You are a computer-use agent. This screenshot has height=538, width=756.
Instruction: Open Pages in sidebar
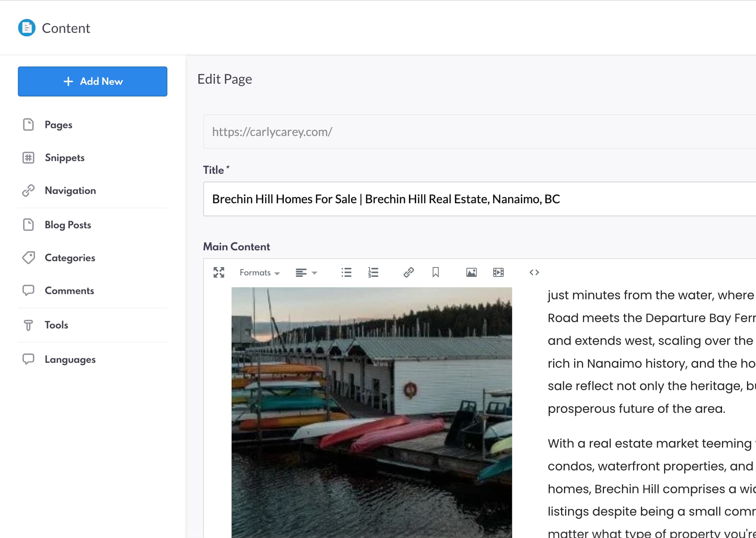pyautogui.click(x=58, y=125)
